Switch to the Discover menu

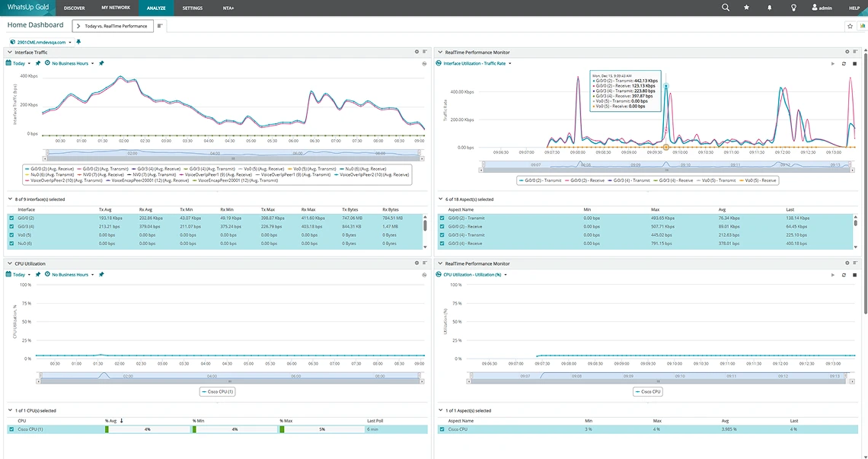(x=75, y=8)
